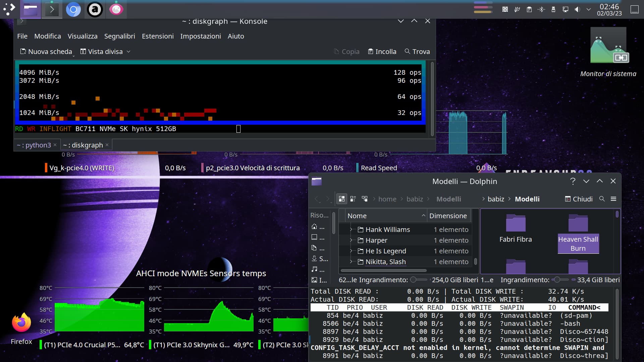Open the Dolphin hamburger menu
The height and width of the screenshot is (362, 644).
(613, 199)
